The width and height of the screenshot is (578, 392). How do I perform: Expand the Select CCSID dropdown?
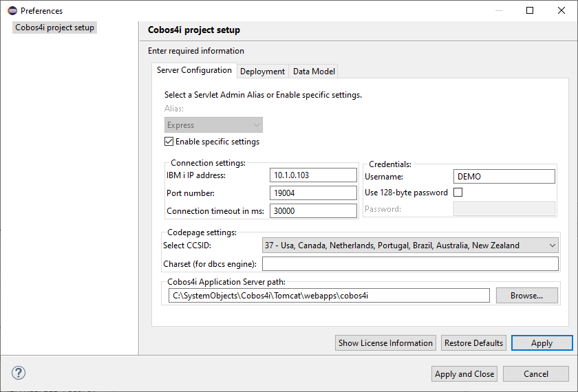tap(410, 246)
